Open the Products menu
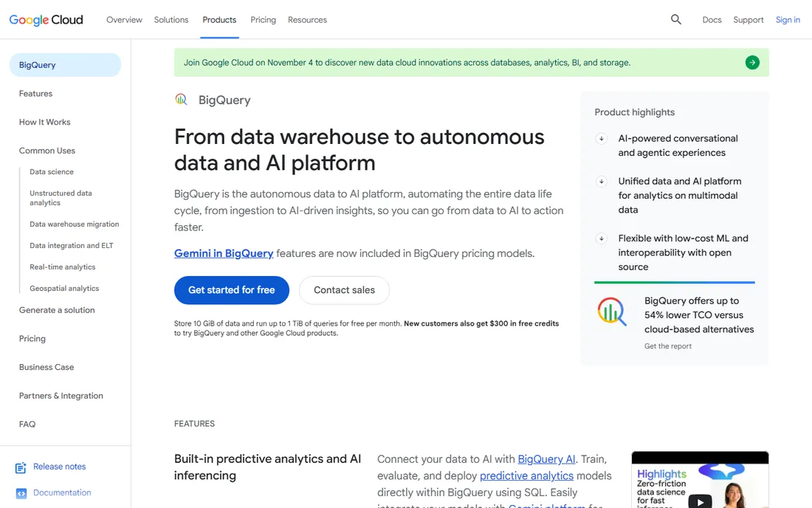 (219, 20)
